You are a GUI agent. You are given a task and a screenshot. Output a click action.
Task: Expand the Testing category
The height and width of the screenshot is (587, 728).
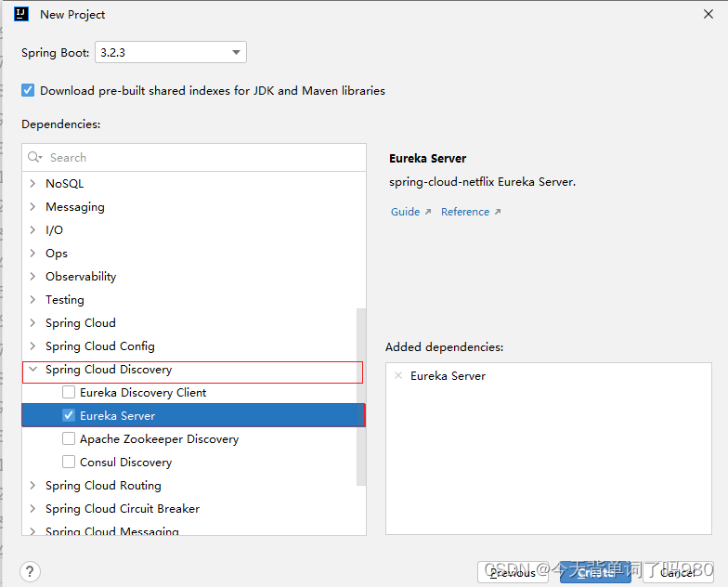(x=32, y=299)
